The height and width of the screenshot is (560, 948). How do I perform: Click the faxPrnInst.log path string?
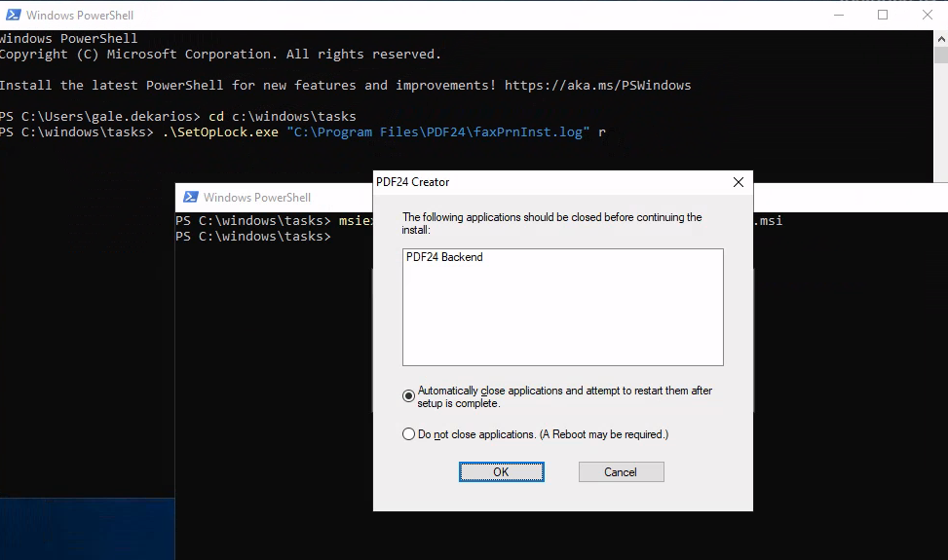pyautogui.click(x=437, y=131)
